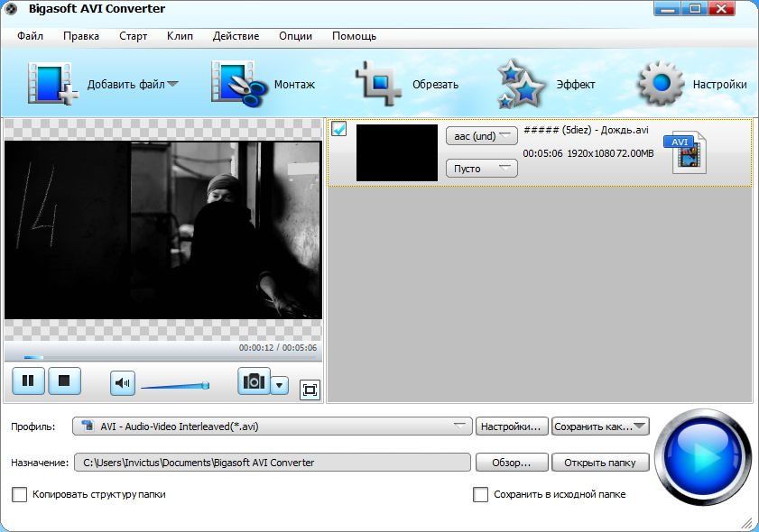759x532 pixels.
Task: Uncheck the Дождь.avi file checkbox
Action: (x=339, y=129)
